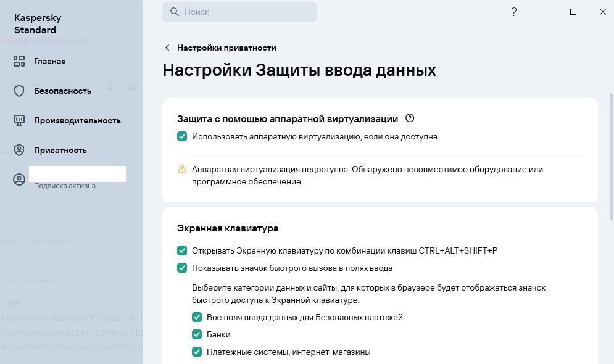Open the Приватность section
The height and width of the screenshot is (364, 614).
coord(60,151)
